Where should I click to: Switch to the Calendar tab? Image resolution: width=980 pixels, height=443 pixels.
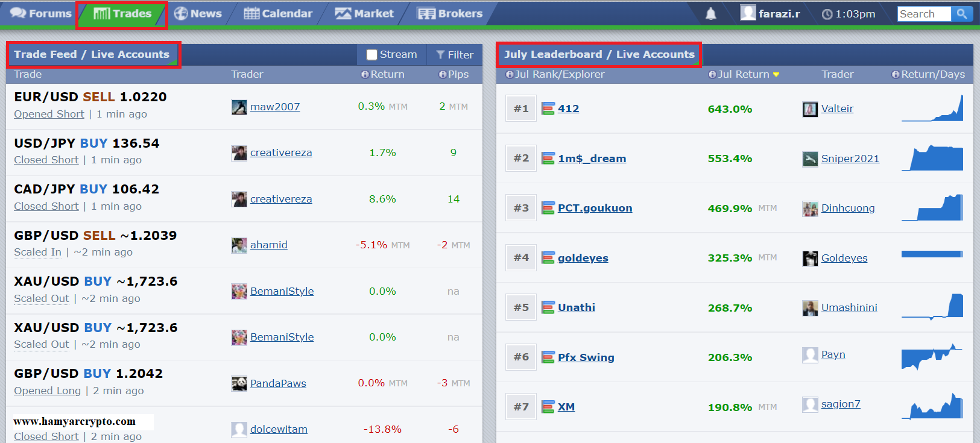(x=278, y=13)
